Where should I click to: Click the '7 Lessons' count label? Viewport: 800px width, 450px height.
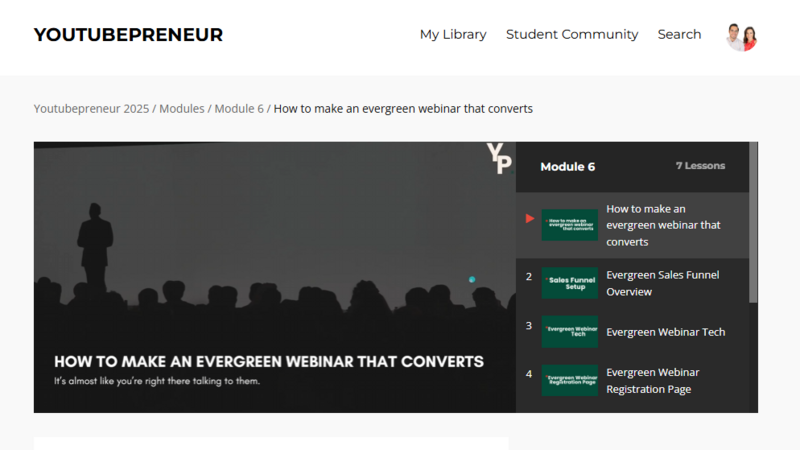(x=700, y=166)
